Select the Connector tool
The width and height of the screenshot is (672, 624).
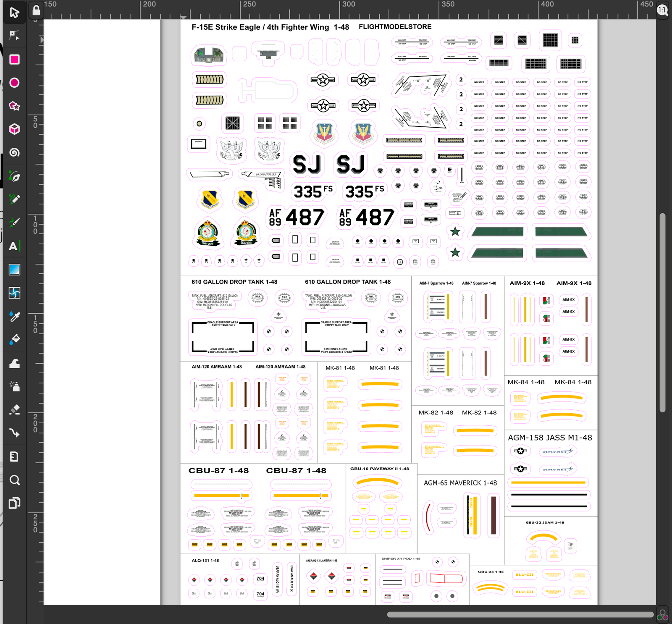(14, 433)
